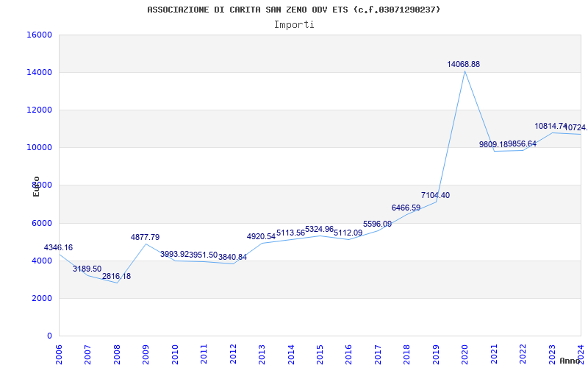Click the Y-axis tick 2000

[x=42, y=298]
